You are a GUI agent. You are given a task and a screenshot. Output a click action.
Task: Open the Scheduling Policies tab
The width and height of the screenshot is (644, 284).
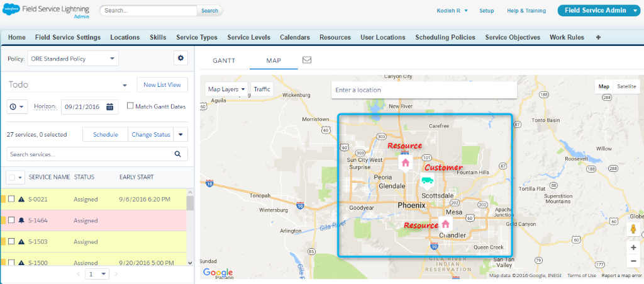coord(445,37)
